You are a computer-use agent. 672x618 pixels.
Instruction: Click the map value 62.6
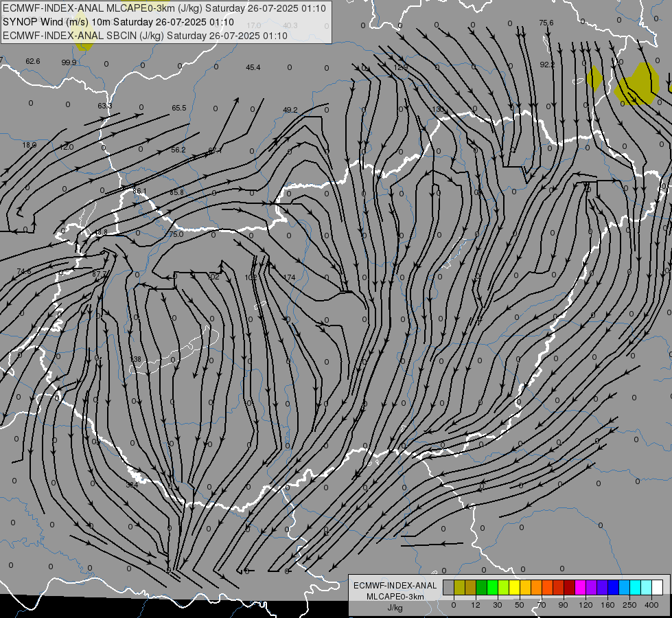(32, 61)
